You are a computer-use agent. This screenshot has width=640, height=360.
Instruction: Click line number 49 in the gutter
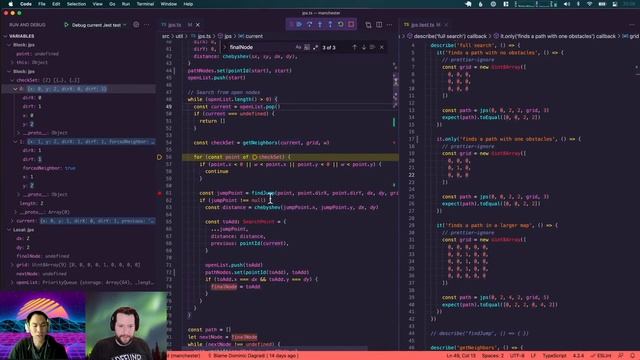tap(169, 107)
